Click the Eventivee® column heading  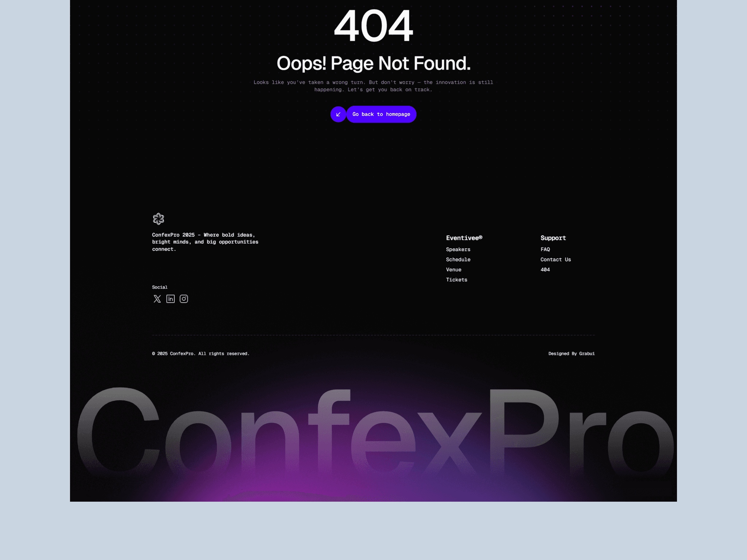point(464,238)
